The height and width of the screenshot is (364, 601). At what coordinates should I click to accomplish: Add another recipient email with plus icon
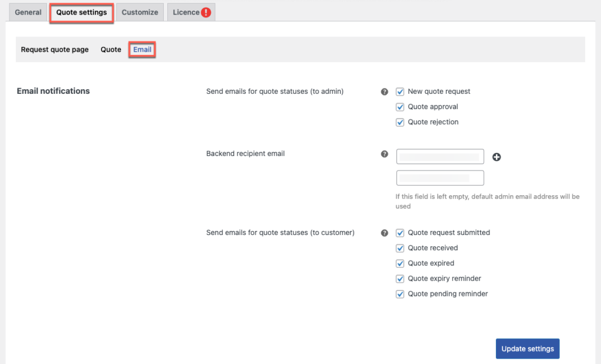(497, 157)
